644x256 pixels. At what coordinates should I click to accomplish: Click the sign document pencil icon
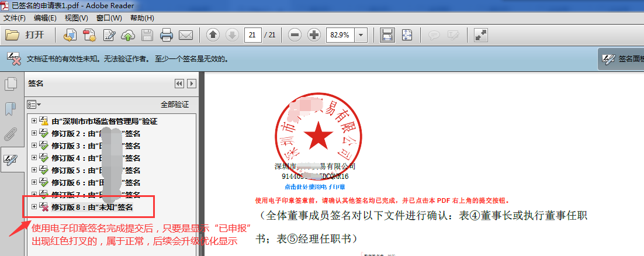[109, 35]
